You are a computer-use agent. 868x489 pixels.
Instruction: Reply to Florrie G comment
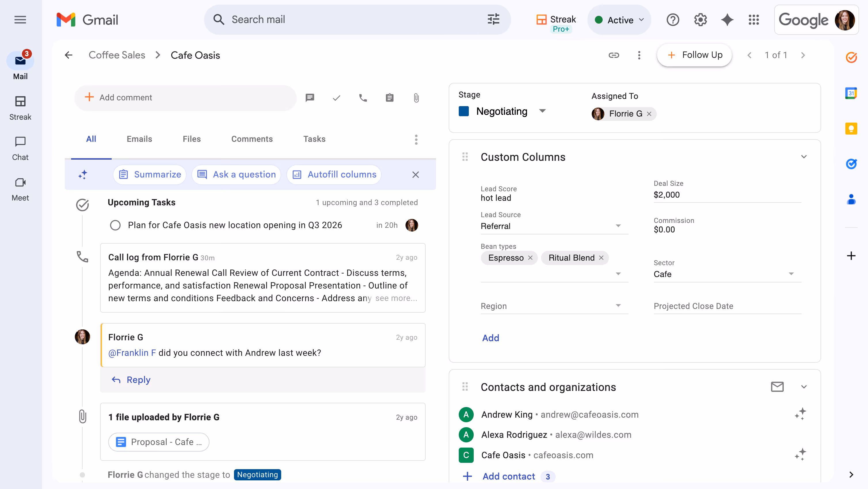(x=131, y=380)
